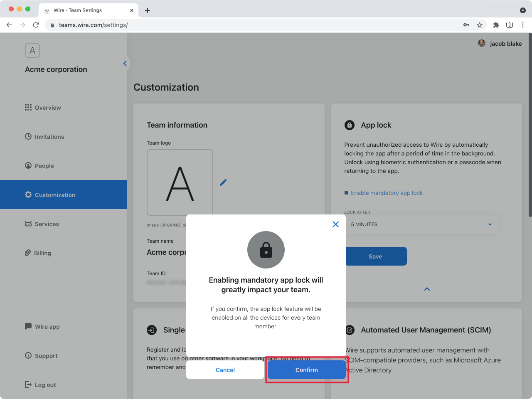Go forward in browser history
Viewport: 532px width, 399px height.
click(x=22, y=25)
